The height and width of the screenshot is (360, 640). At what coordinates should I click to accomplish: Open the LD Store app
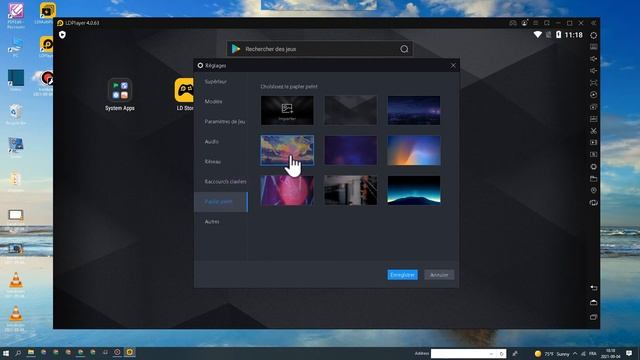184,95
